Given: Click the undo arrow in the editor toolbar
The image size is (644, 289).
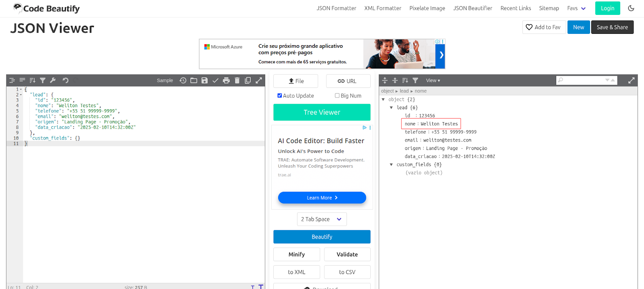Looking at the screenshot, I should click(x=66, y=81).
